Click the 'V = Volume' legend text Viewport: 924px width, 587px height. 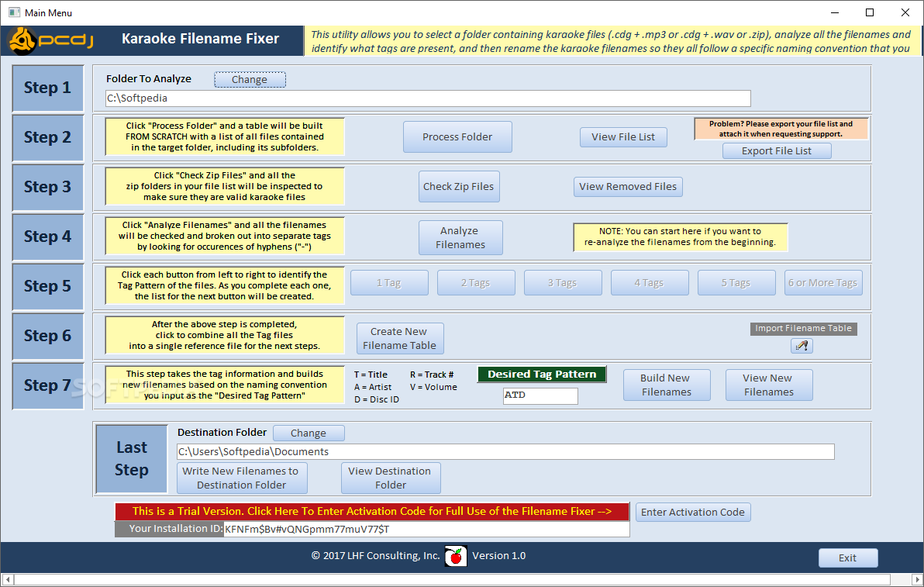[x=433, y=387]
